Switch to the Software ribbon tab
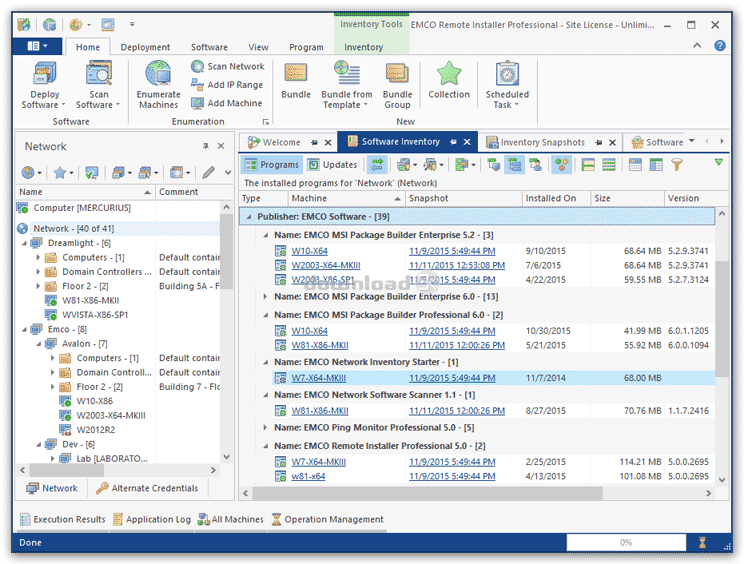The image size is (744, 564). pos(209,47)
